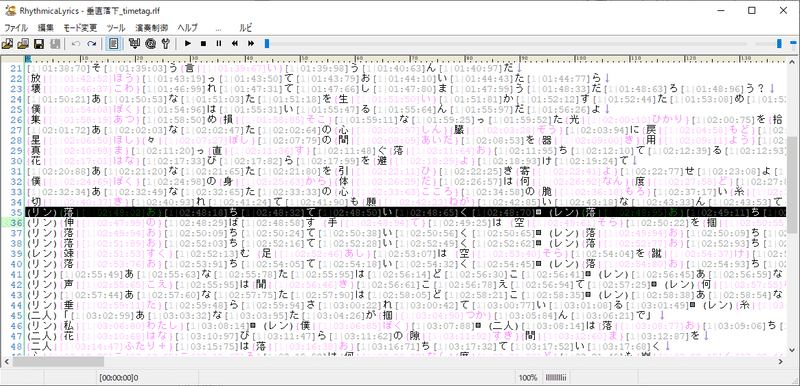Click the redo arrow icon

coord(91,44)
